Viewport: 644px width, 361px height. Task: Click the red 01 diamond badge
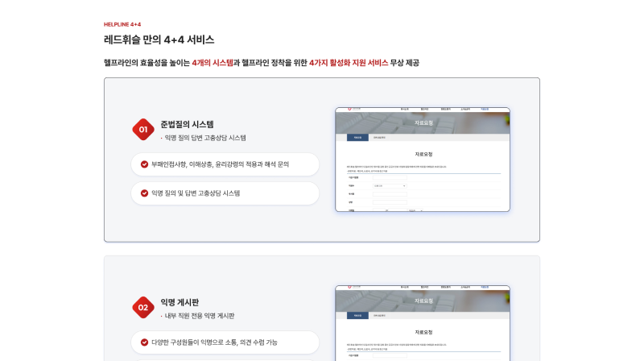[x=143, y=130]
